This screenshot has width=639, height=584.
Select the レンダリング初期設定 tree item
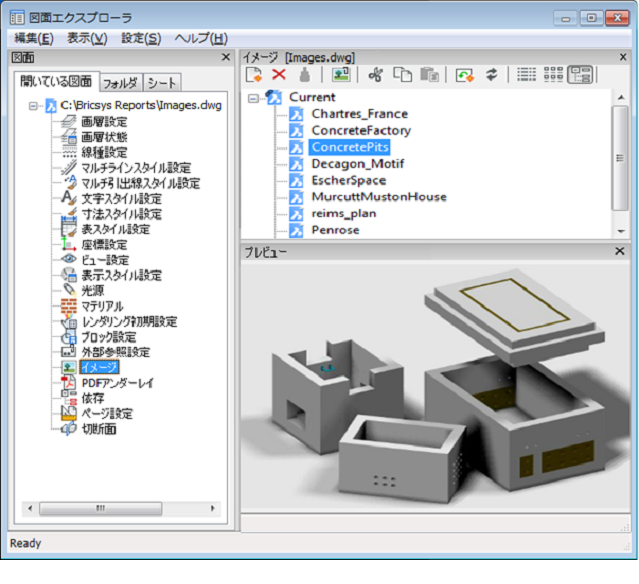pos(130,321)
